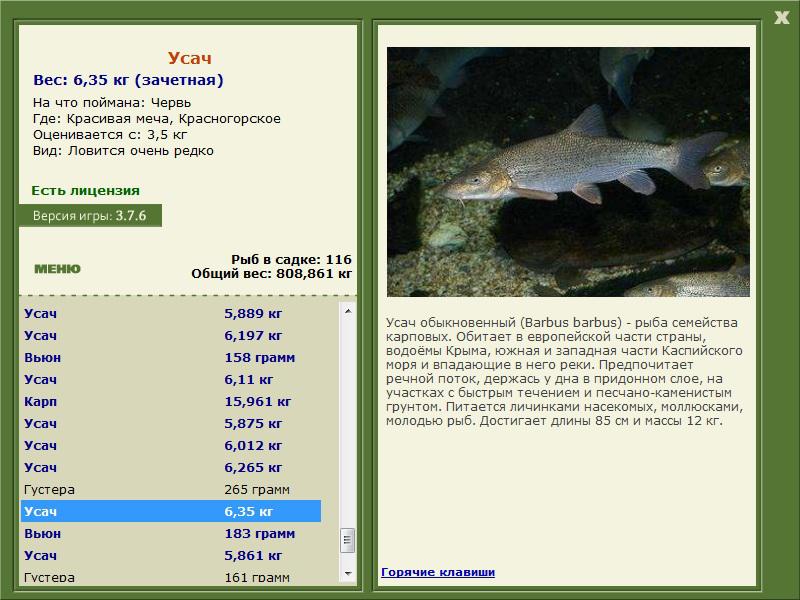Select the Усач 5,861 кг row
The image size is (800, 600).
click(171, 555)
